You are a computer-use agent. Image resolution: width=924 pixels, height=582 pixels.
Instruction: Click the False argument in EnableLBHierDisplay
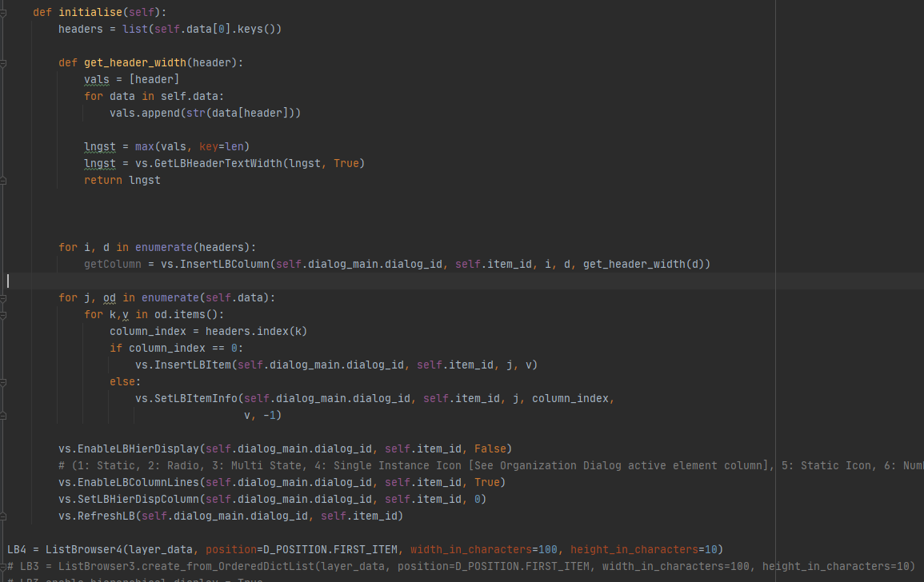click(490, 448)
